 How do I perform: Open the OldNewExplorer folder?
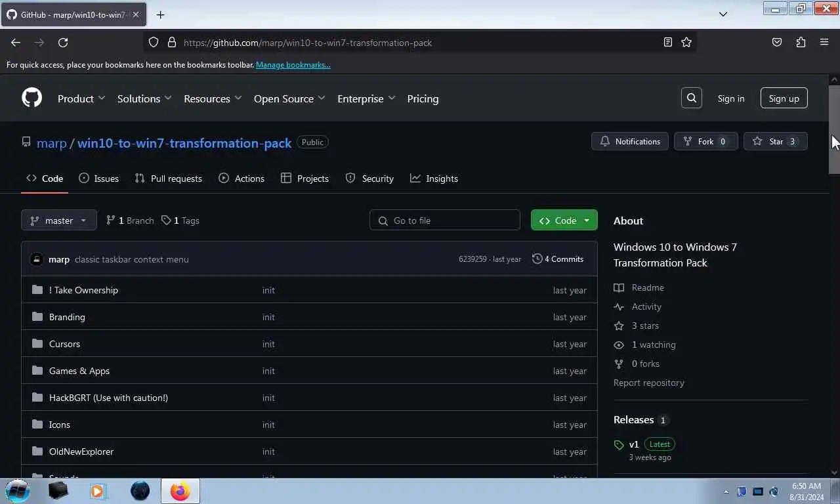(x=81, y=451)
